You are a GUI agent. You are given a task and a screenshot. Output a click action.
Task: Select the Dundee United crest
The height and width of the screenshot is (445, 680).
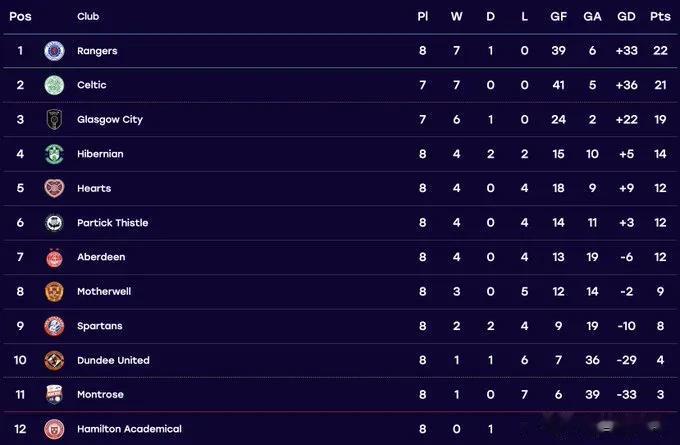click(54, 360)
